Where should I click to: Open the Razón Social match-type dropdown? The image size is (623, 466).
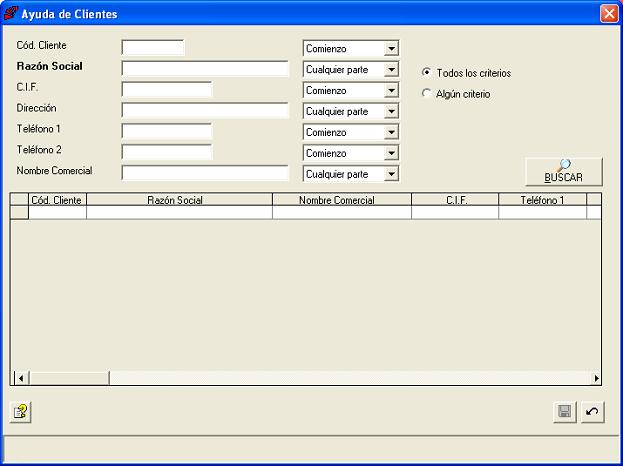391,70
